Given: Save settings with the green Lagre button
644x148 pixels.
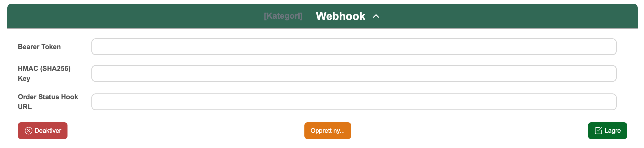Looking at the screenshot, I should click(x=607, y=131).
